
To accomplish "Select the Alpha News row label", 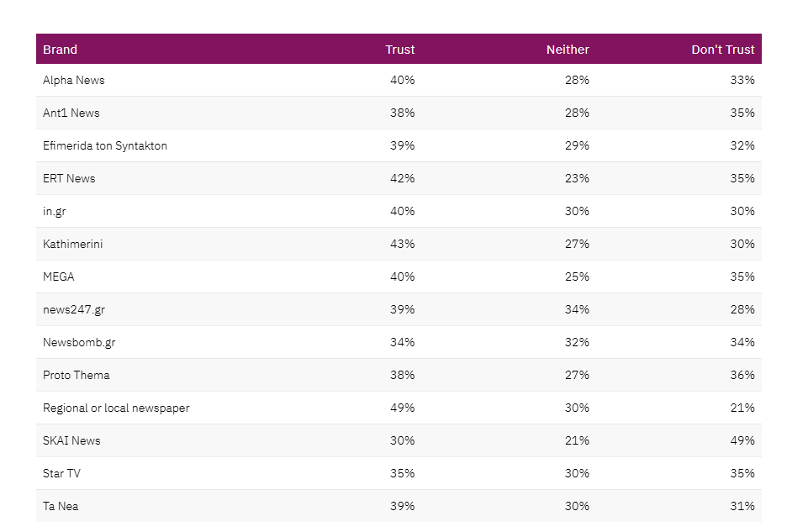I will (74, 81).
